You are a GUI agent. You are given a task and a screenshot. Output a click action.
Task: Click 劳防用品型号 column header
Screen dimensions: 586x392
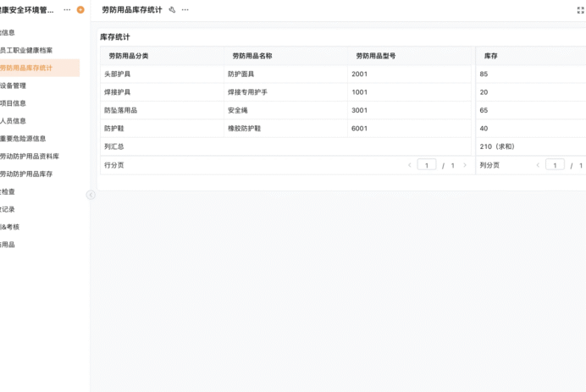pos(410,56)
